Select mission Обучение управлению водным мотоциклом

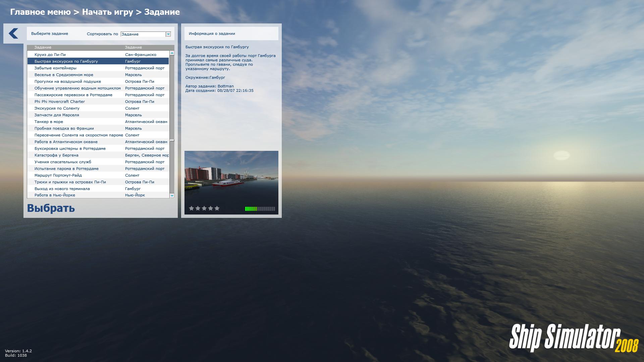pyautogui.click(x=98, y=88)
